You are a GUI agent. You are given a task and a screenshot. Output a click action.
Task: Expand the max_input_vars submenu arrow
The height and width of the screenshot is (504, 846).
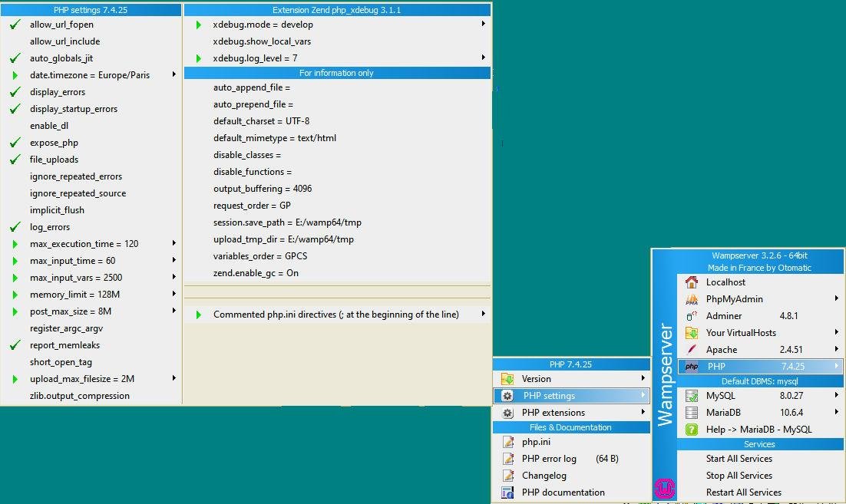(173, 277)
